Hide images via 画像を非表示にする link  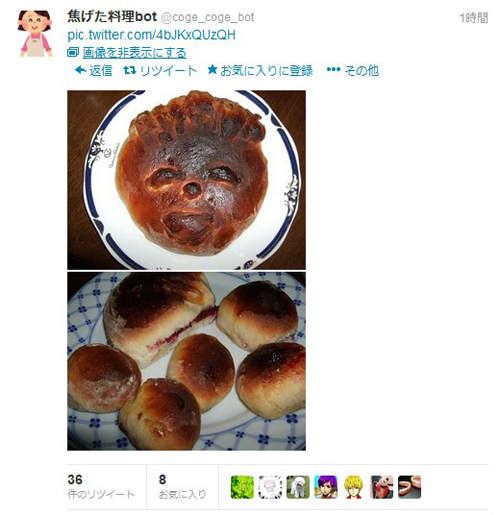[x=134, y=53]
